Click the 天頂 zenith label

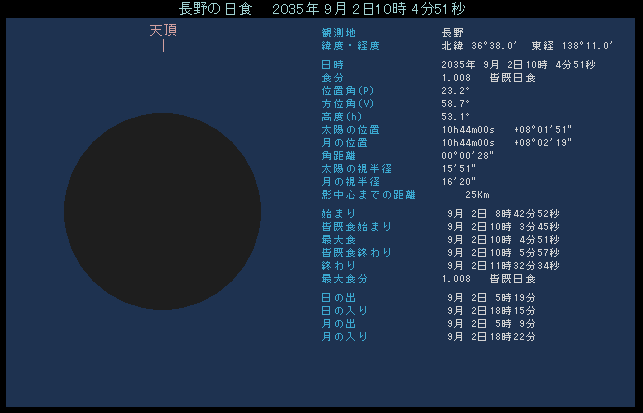point(163,30)
